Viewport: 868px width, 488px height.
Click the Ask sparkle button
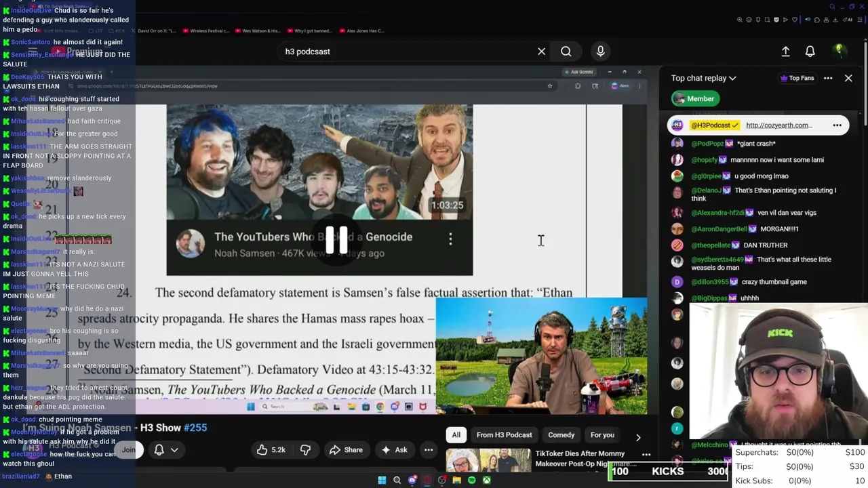(x=395, y=449)
